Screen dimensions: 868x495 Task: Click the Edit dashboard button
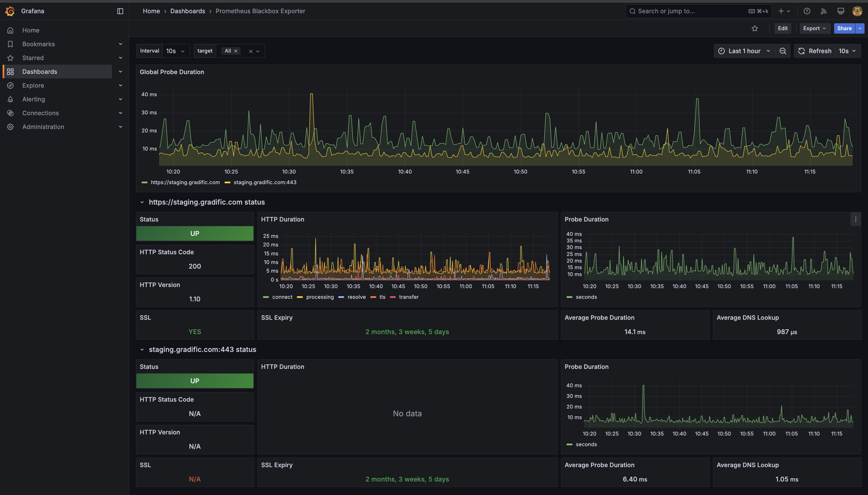point(782,28)
